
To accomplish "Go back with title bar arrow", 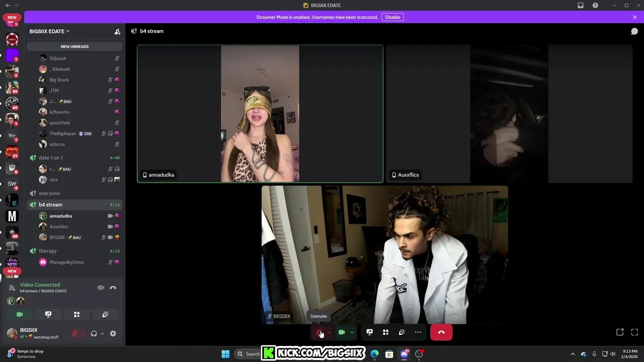I will (x=8, y=6).
